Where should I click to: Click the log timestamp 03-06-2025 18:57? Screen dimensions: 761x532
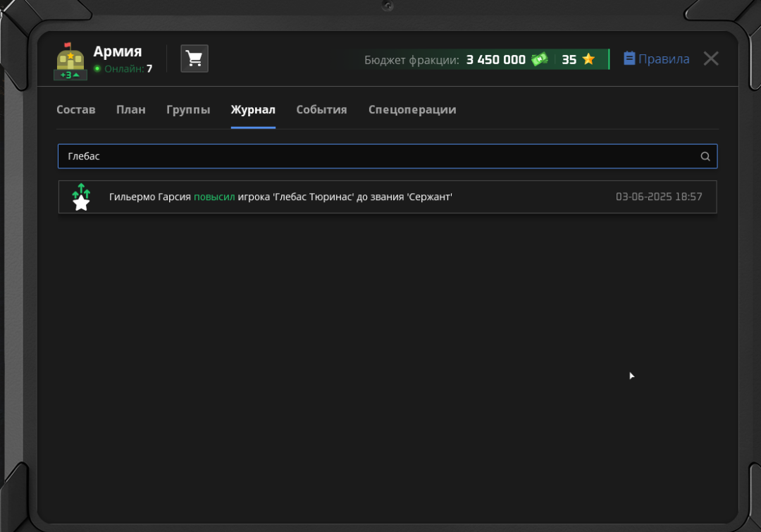(659, 197)
